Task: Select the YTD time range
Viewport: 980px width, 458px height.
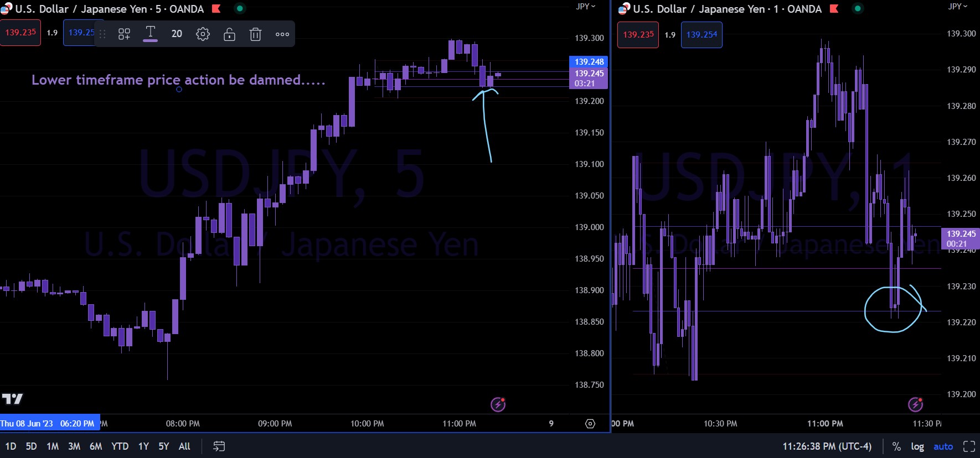Action: click(120, 446)
